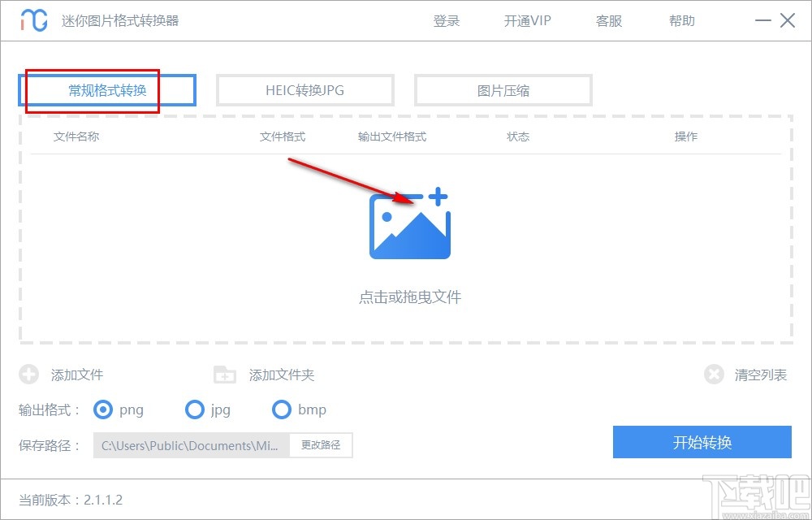Click 登录 to sign in
The width and height of the screenshot is (812, 520).
tap(446, 20)
